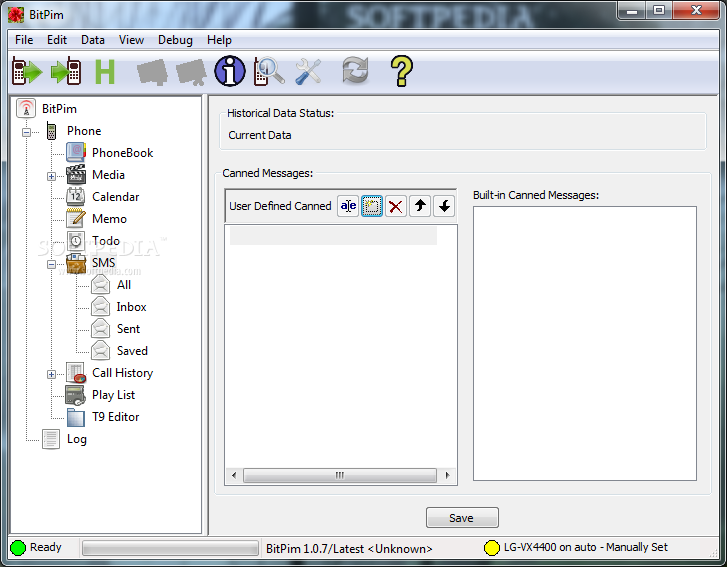The width and height of the screenshot is (727, 567).
Task: Open the Debug menu
Action: click(175, 40)
